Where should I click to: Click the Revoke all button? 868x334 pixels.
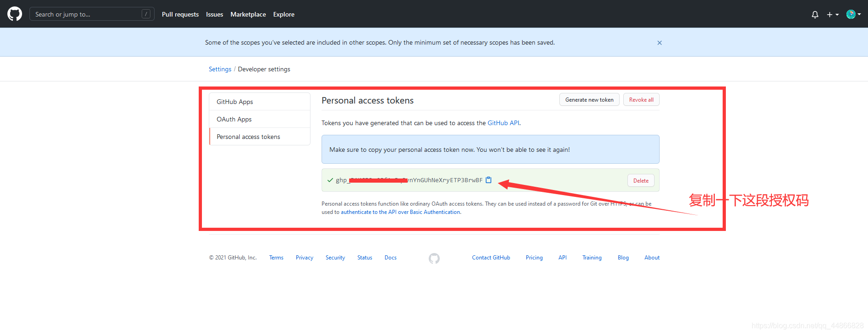click(x=641, y=100)
